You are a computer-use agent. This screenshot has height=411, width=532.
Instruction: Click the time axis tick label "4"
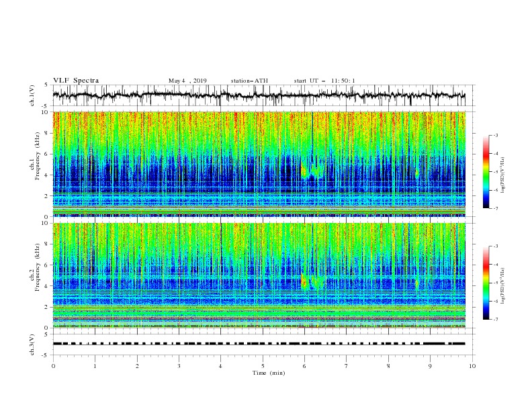tap(221, 366)
